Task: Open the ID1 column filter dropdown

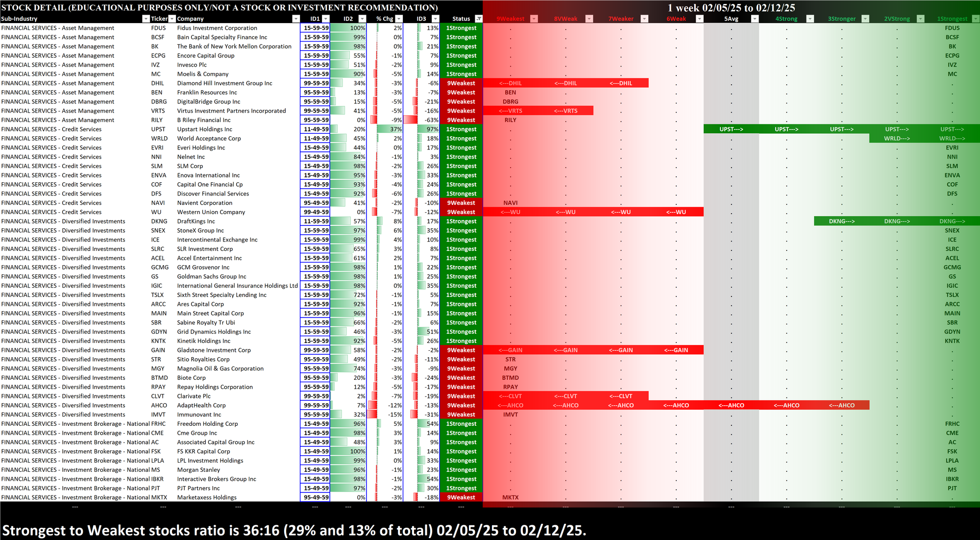Action: coord(325,19)
